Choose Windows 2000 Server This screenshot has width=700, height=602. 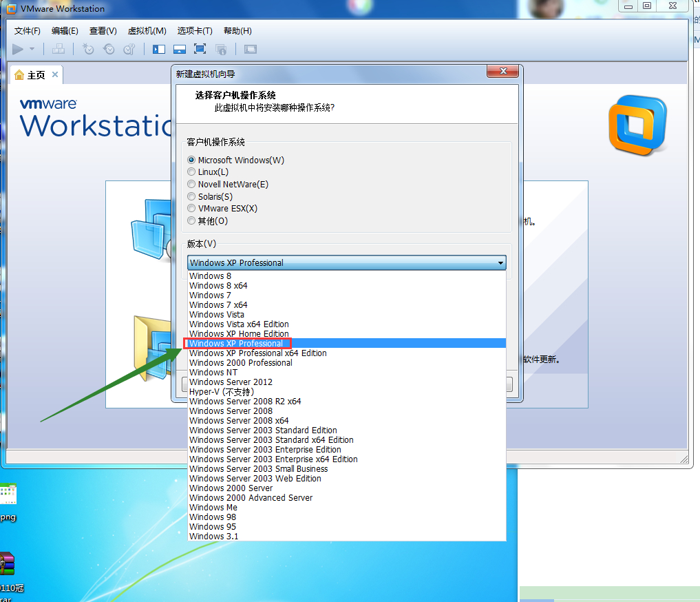pyautogui.click(x=346, y=488)
